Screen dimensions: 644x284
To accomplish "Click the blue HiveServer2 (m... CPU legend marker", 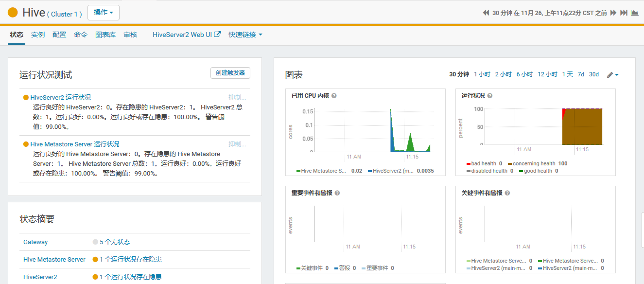I will click(x=370, y=171).
